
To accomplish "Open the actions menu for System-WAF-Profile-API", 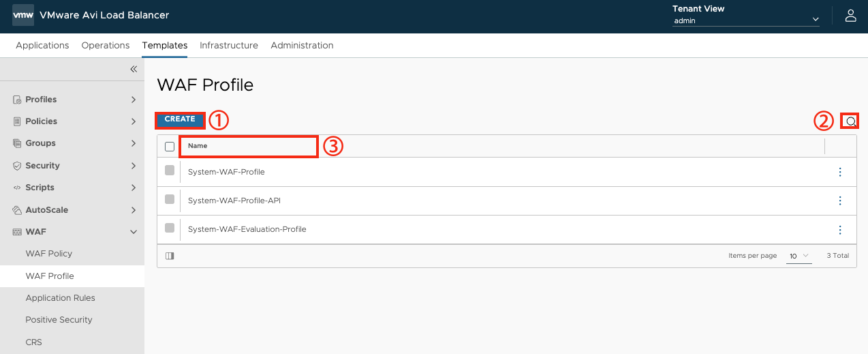I will [840, 201].
